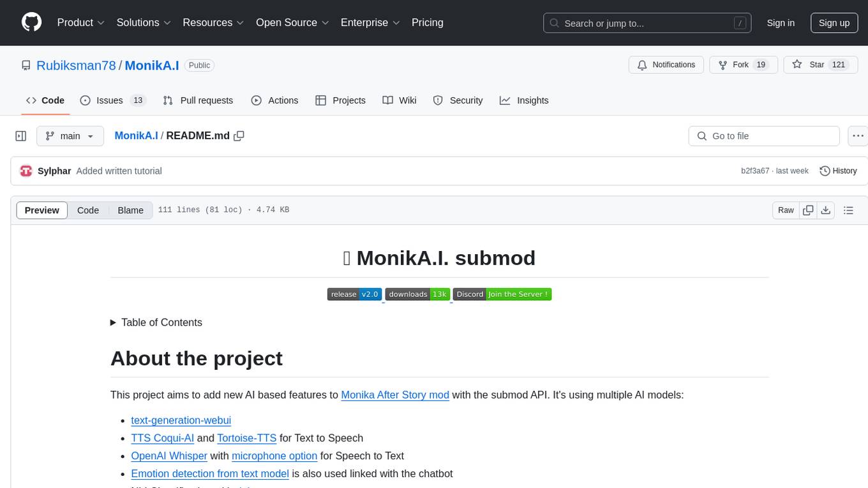View the fork count 19
This screenshot has width=868, height=488.
pos(760,65)
